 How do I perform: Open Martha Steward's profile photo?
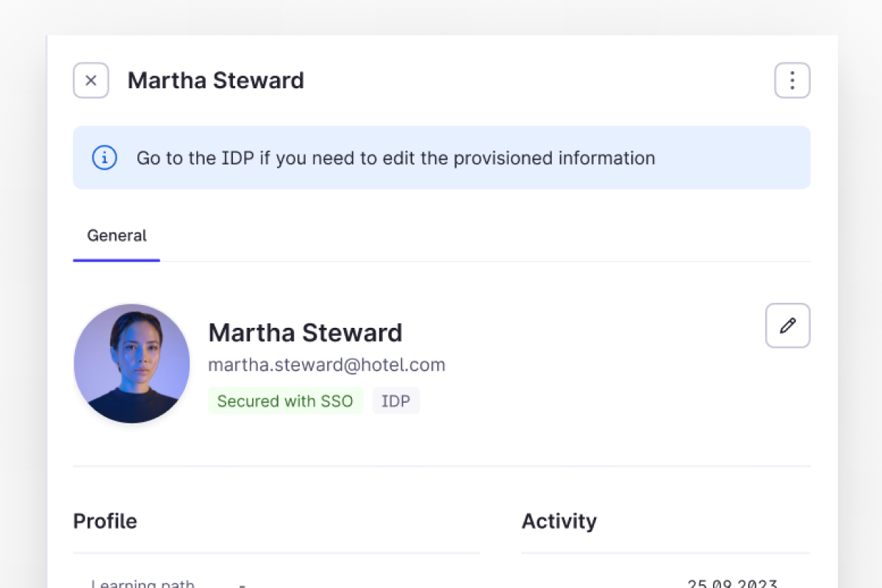132,363
